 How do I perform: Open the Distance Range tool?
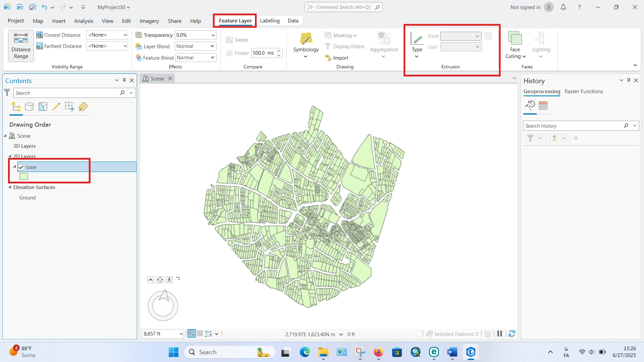[x=21, y=46]
